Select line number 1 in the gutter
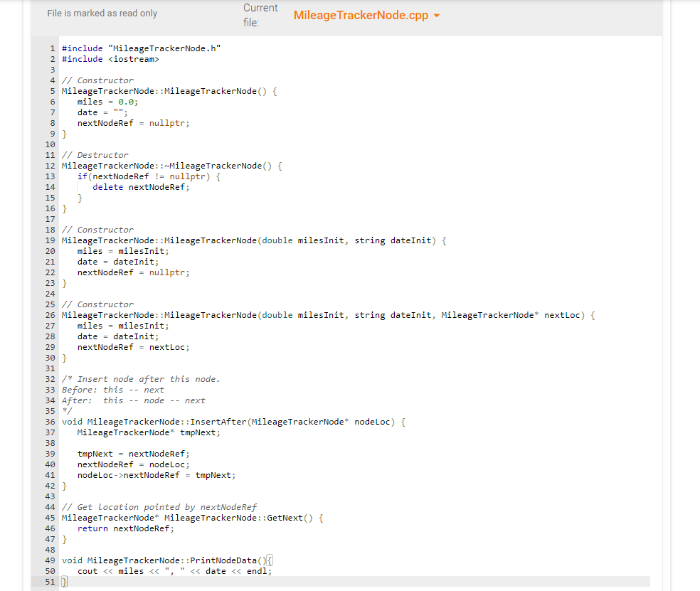Screen dimensions: 700x591 click(x=52, y=48)
